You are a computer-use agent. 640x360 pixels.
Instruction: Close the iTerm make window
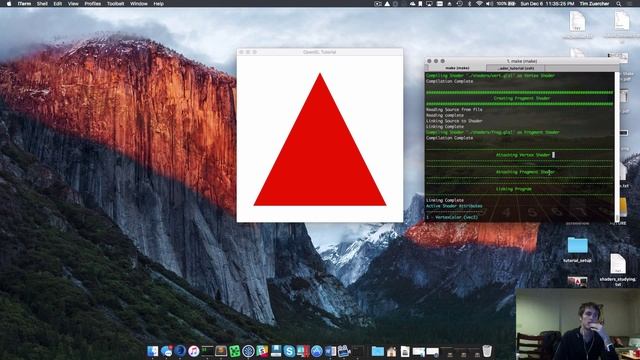click(429, 61)
